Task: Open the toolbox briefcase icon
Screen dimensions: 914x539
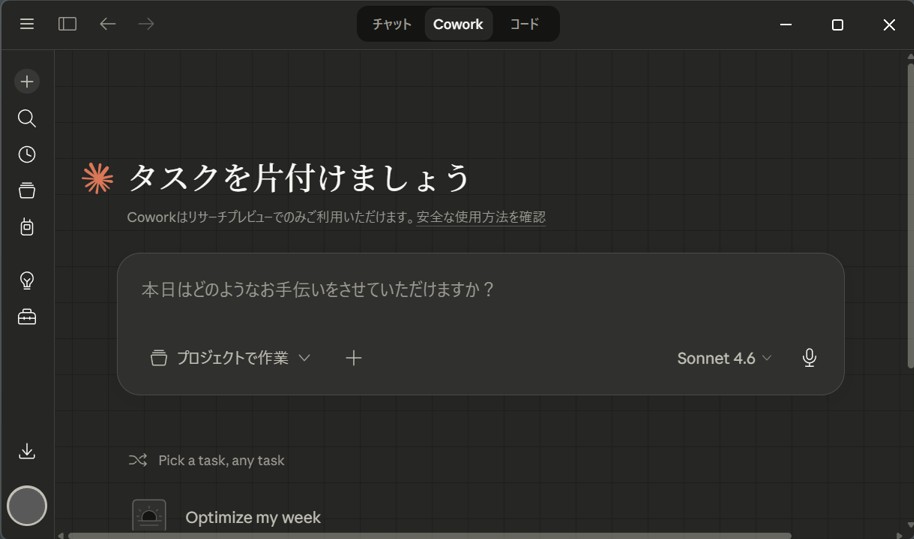Action: click(27, 317)
